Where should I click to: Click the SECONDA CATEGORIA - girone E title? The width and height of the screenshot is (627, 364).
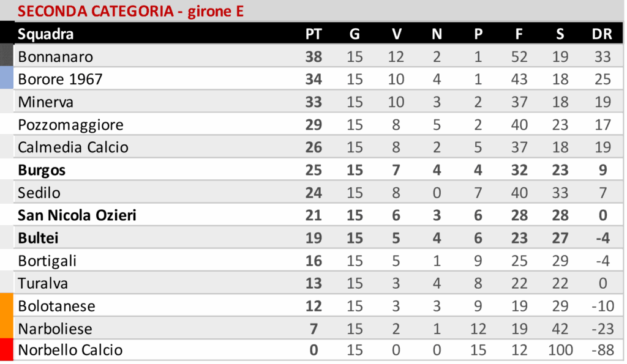(x=130, y=11)
